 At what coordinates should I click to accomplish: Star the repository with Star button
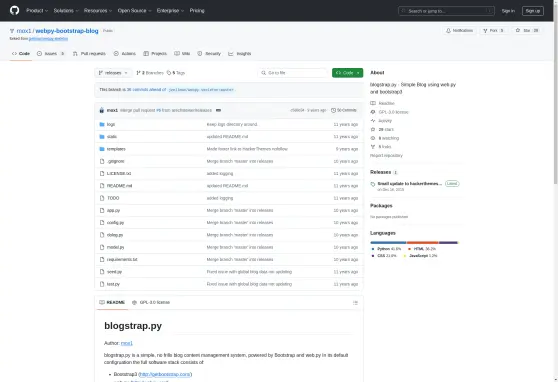[527, 31]
